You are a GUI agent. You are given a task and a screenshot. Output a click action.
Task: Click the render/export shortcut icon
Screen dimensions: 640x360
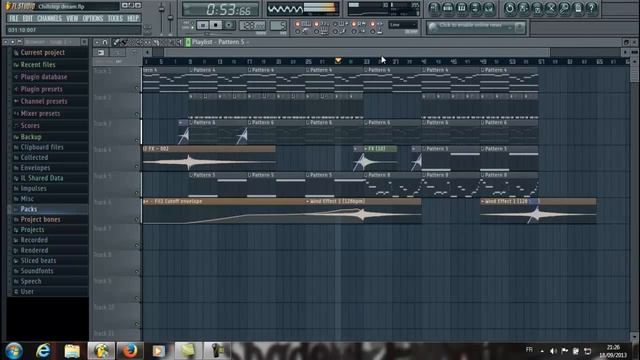pos(537,8)
